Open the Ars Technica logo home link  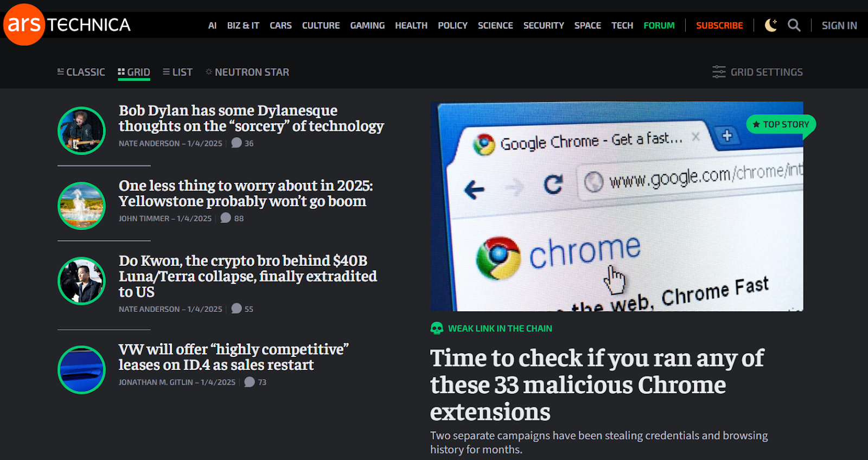pos(67,24)
